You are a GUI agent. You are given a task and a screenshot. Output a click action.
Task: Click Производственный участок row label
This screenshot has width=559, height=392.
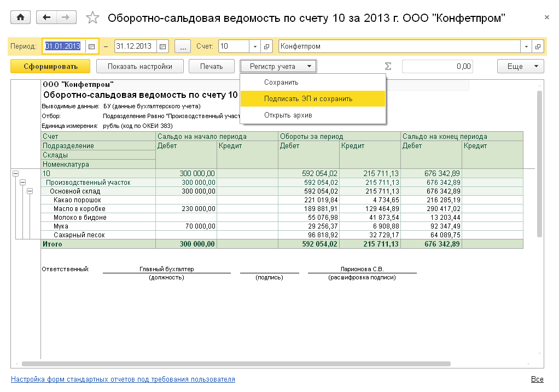[x=88, y=183]
